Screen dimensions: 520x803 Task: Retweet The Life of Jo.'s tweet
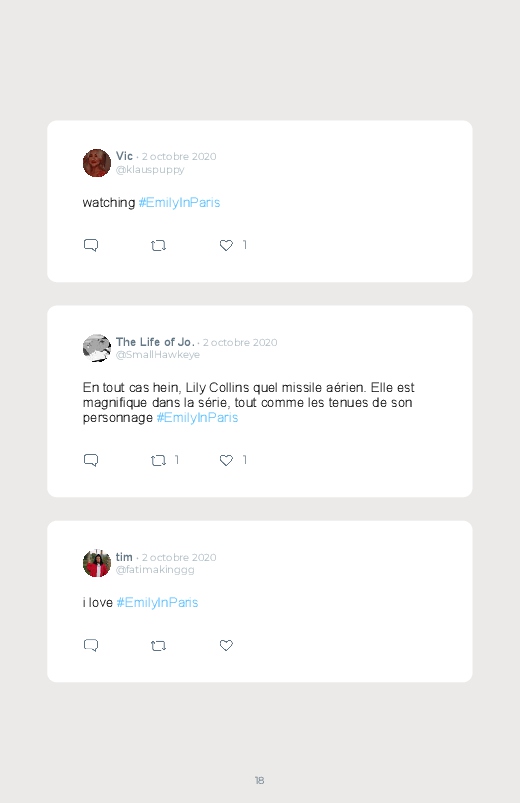click(x=158, y=461)
